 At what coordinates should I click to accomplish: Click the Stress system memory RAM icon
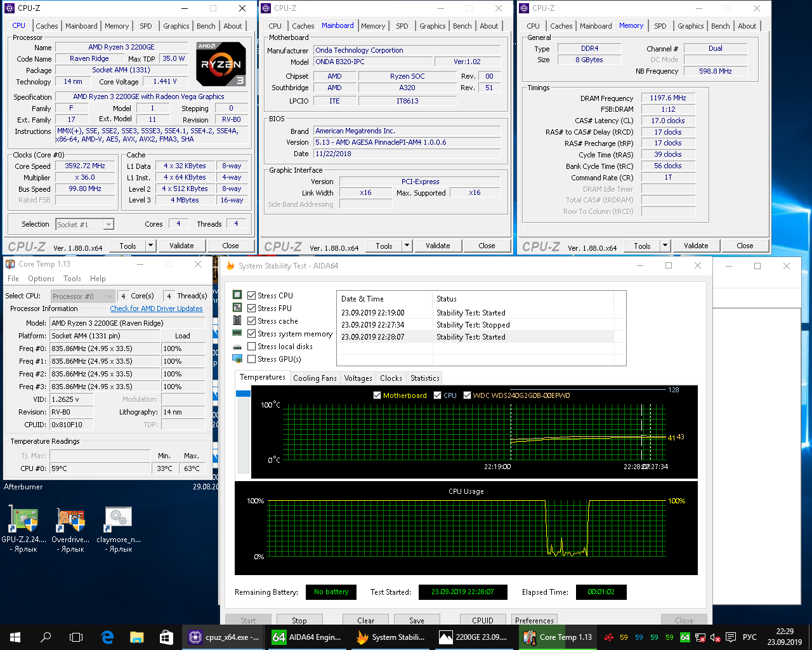(237, 333)
